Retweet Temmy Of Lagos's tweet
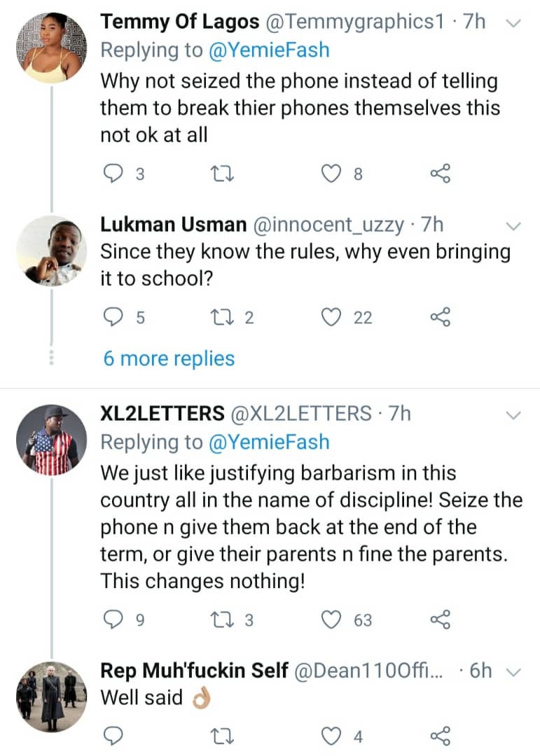Viewport: 540px width, 756px height. (x=223, y=174)
